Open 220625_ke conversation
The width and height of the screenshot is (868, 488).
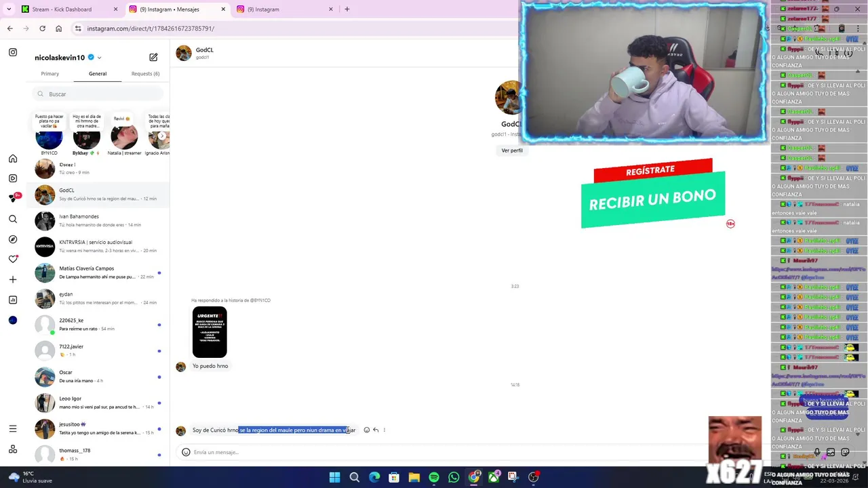(x=98, y=325)
